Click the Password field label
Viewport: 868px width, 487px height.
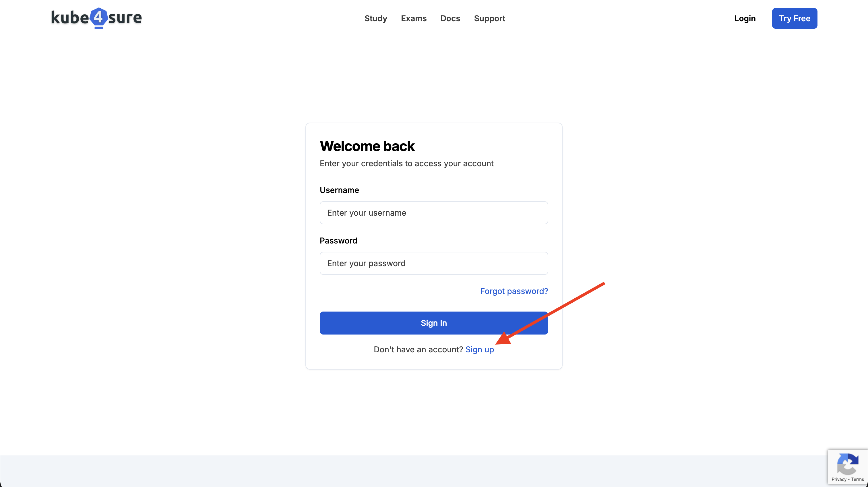(x=338, y=241)
